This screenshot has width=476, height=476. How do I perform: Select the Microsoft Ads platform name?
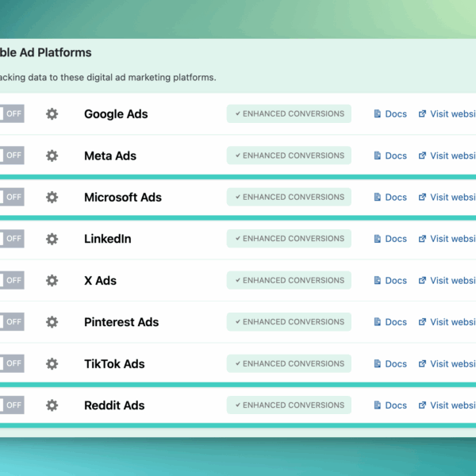click(x=123, y=198)
